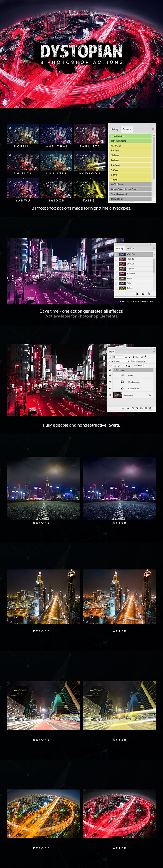
Task: Open the Kind filter dropdown
Action: click(x=116, y=357)
